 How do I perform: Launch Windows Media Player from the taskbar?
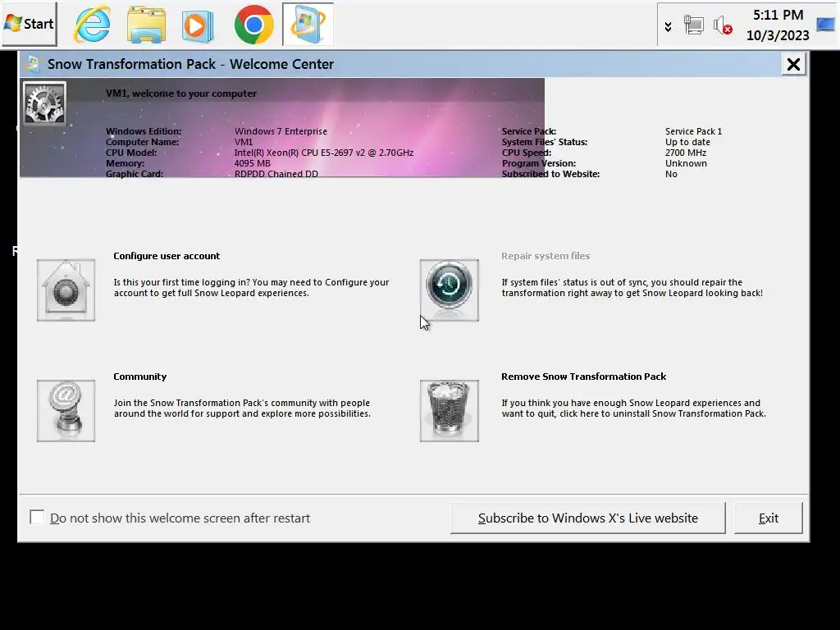(x=199, y=25)
